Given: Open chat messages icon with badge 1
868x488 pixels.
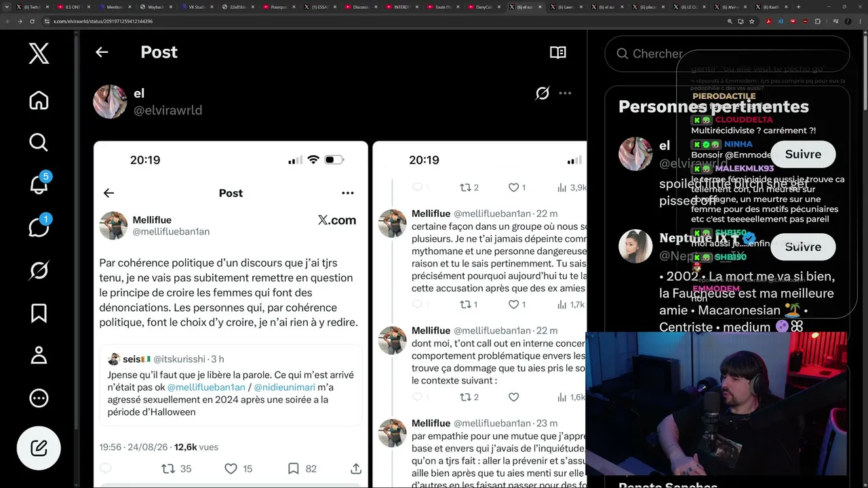Looking at the screenshot, I should [x=39, y=226].
